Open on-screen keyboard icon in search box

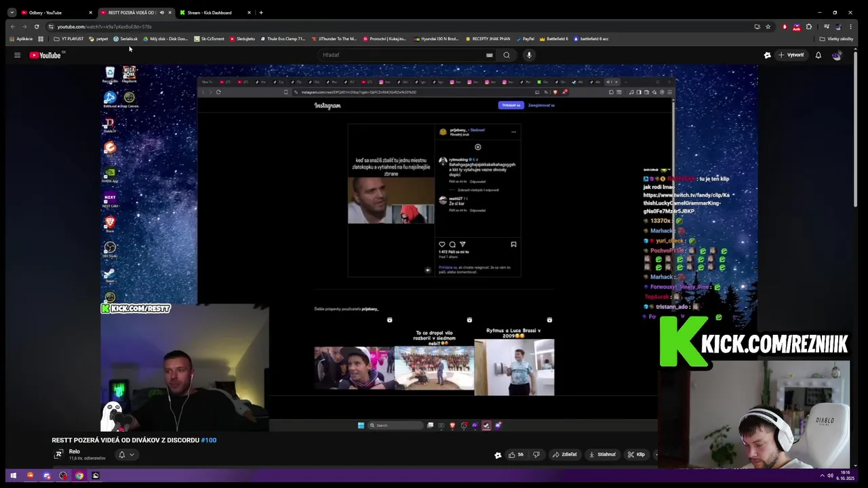click(489, 55)
